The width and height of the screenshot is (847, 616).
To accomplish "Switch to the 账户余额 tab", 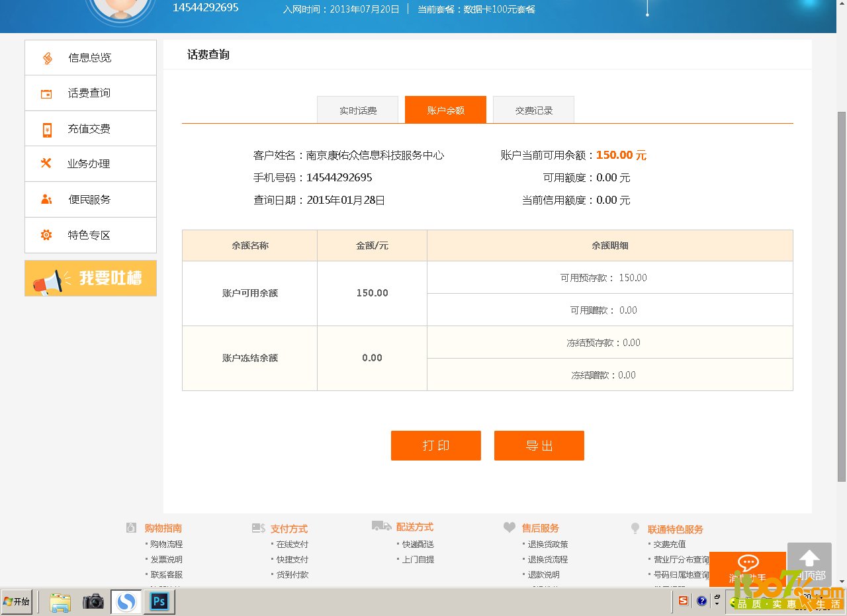I will [446, 110].
